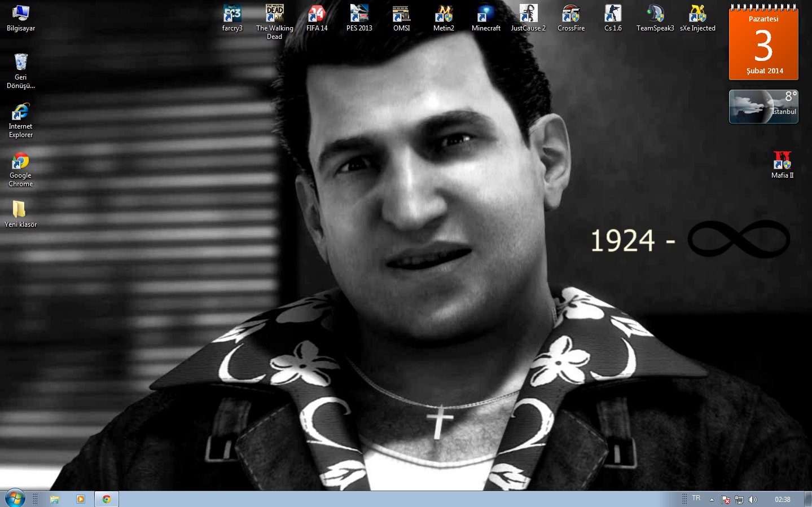Show hidden tray icons arrow
The height and width of the screenshot is (507, 812).
[712, 500]
